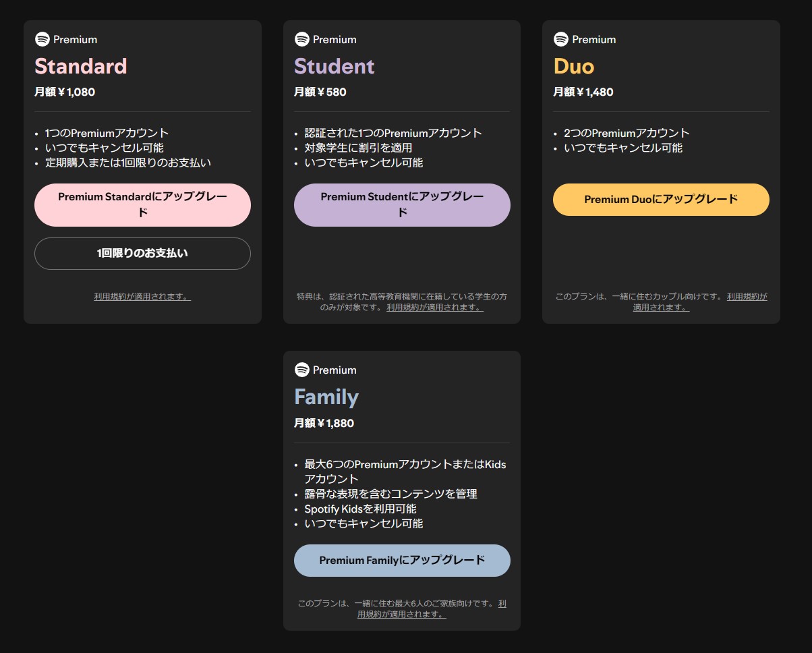The width and height of the screenshot is (812, 653).
Task: Click the Spotify Kidsを利用可能 bullet text
Action: [360, 509]
